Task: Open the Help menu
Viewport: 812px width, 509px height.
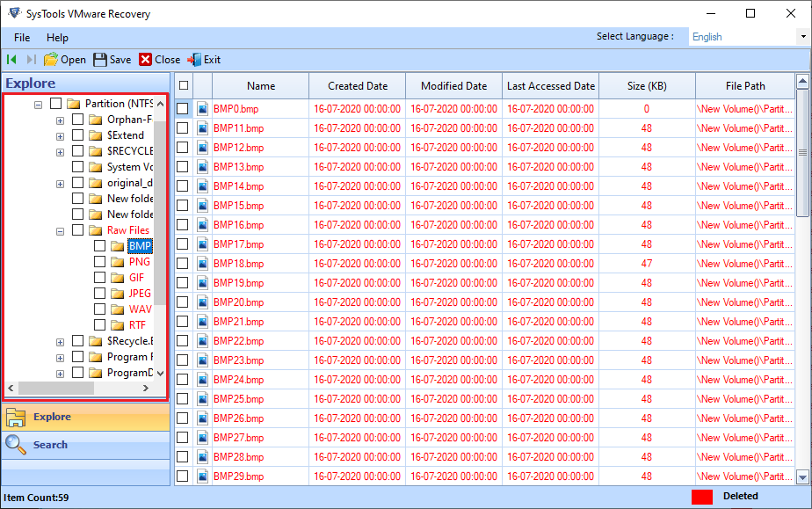Action: click(58, 38)
